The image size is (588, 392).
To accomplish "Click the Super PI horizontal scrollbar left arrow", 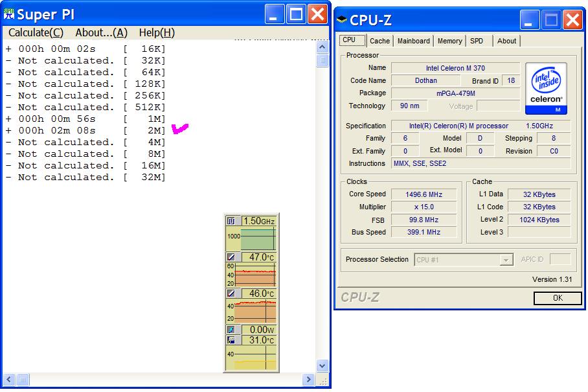I will [x=9, y=380].
